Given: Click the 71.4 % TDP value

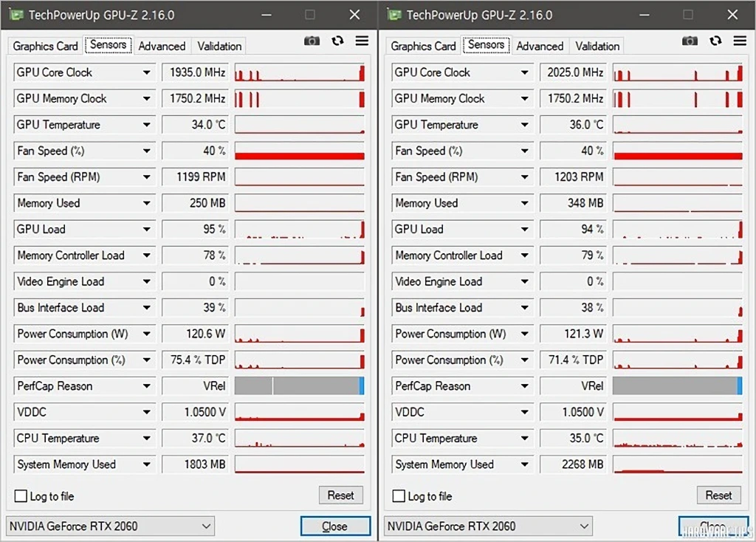Looking at the screenshot, I should [x=573, y=360].
